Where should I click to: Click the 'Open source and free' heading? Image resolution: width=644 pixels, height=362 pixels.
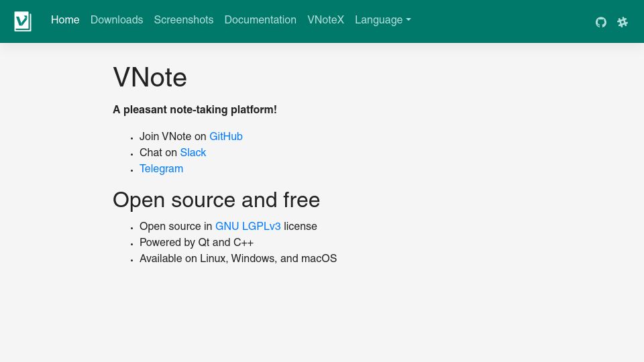(217, 200)
